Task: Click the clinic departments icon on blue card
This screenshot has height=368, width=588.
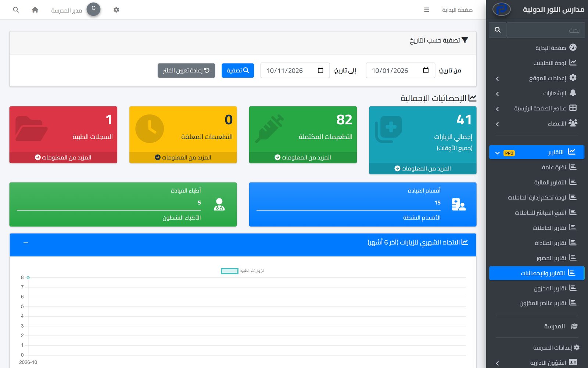Action: [x=459, y=204]
